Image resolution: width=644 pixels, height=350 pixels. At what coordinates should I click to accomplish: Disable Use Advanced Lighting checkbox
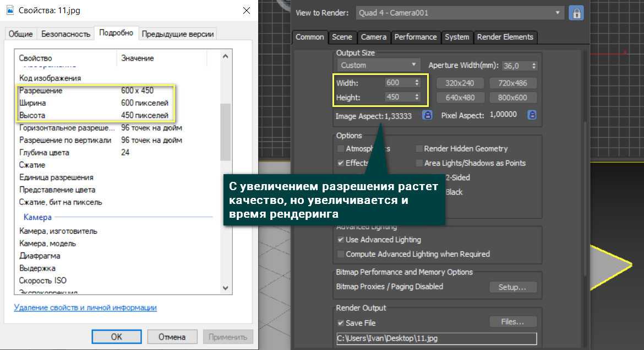coord(341,240)
